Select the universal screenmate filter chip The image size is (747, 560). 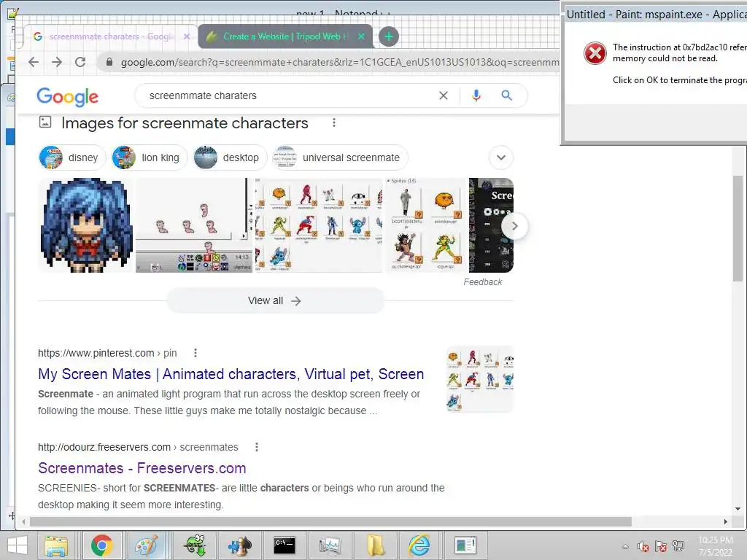point(340,157)
